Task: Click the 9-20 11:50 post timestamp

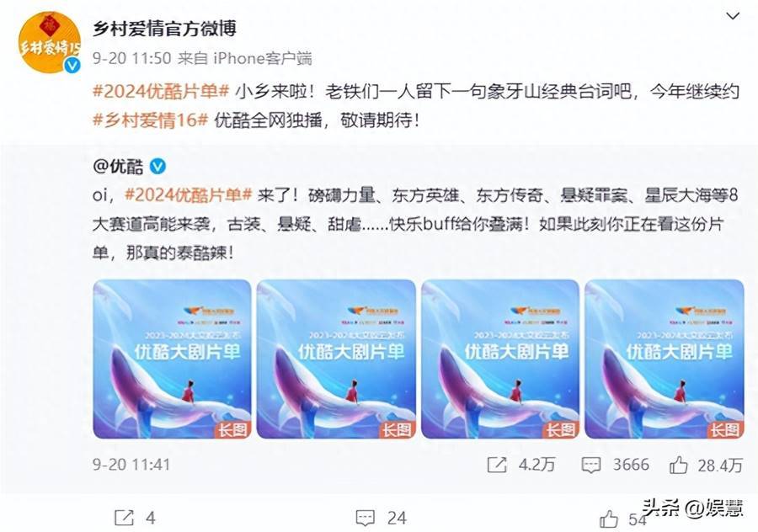Action: point(131,58)
